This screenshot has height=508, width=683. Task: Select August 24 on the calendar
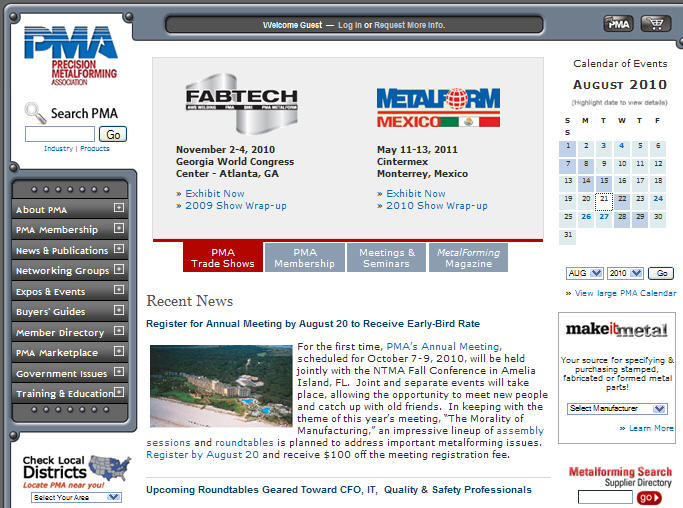(x=658, y=201)
